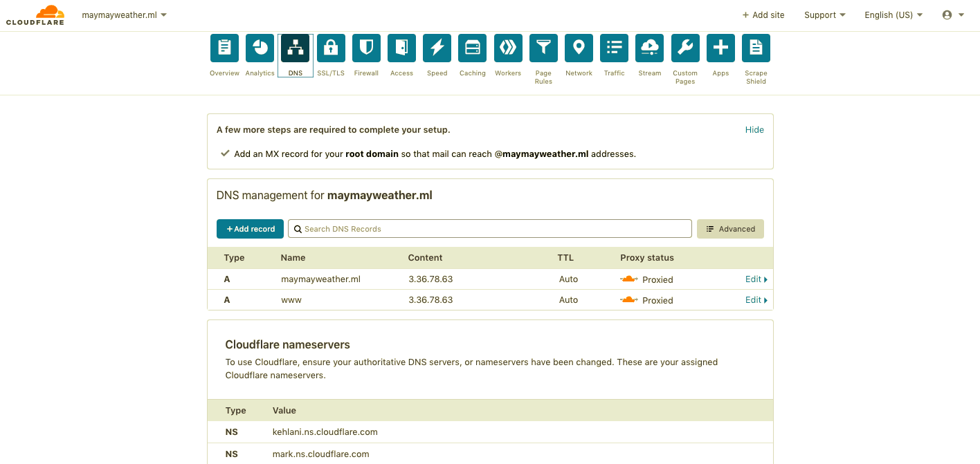Open the user account menu
Screen dimensions: 980x464
click(953, 15)
